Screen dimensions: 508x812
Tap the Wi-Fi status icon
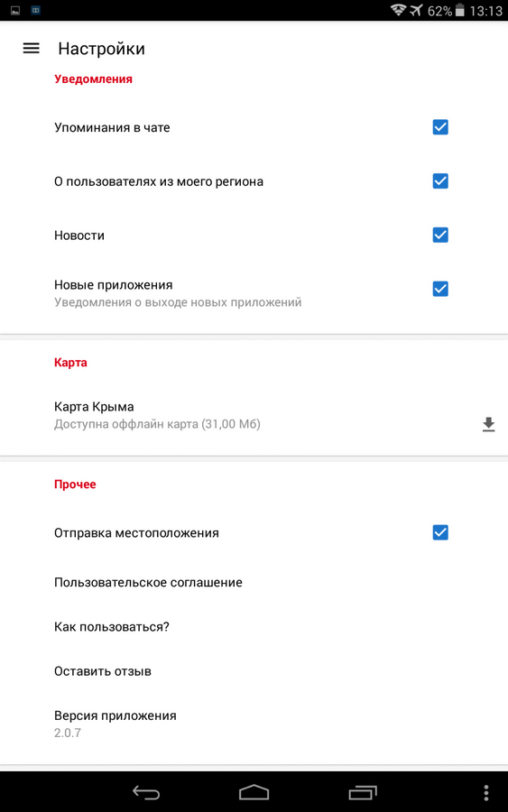(398, 10)
